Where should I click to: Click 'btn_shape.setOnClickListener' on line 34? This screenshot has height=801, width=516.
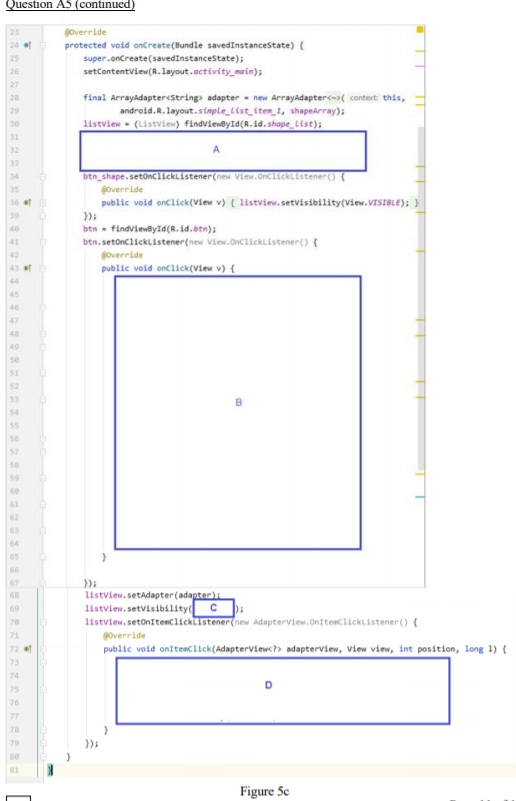click(147, 177)
